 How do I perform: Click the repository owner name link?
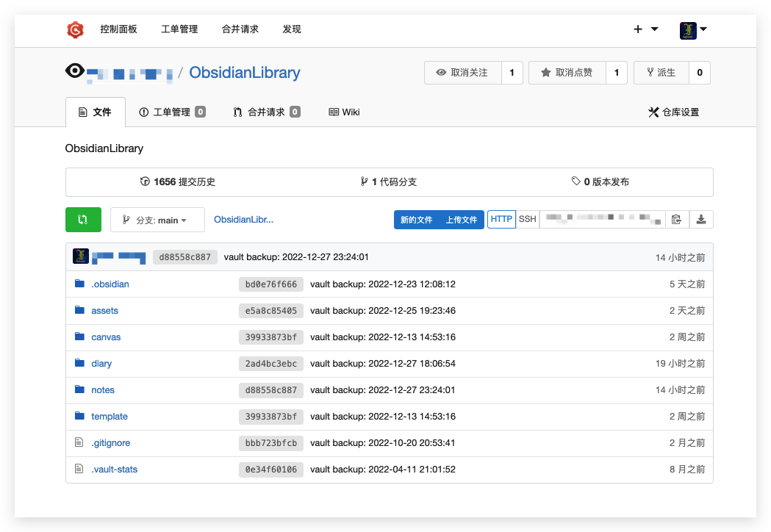pyautogui.click(x=130, y=74)
